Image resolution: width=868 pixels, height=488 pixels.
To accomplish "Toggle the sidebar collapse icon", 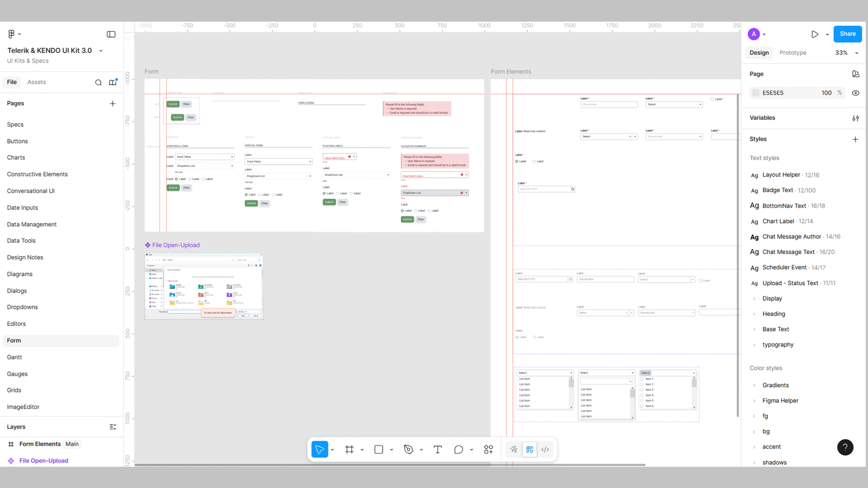I will point(111,34).
